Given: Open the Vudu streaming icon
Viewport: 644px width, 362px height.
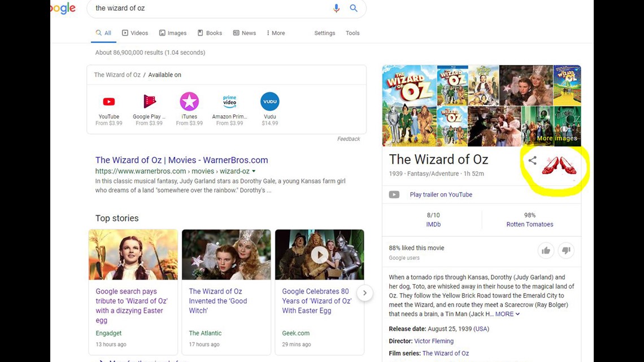Looking at the screenshot, I should click(270, 102).
